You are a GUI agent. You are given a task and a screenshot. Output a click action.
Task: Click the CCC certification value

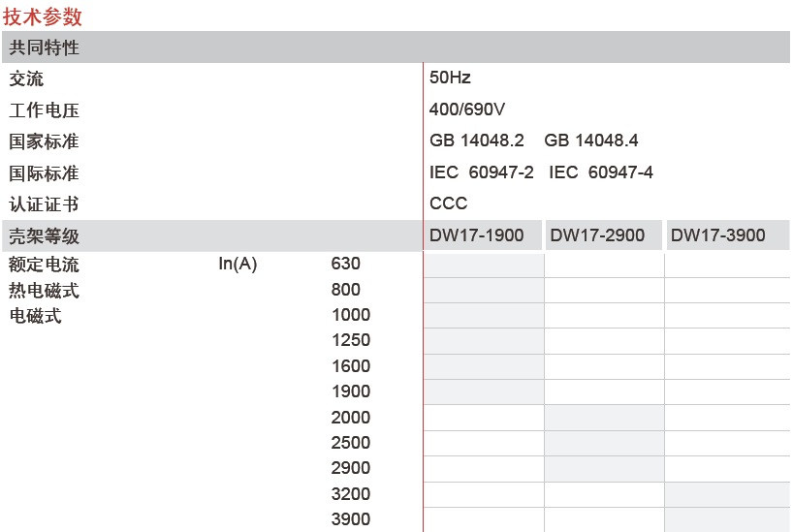click(x=448, y=203)
